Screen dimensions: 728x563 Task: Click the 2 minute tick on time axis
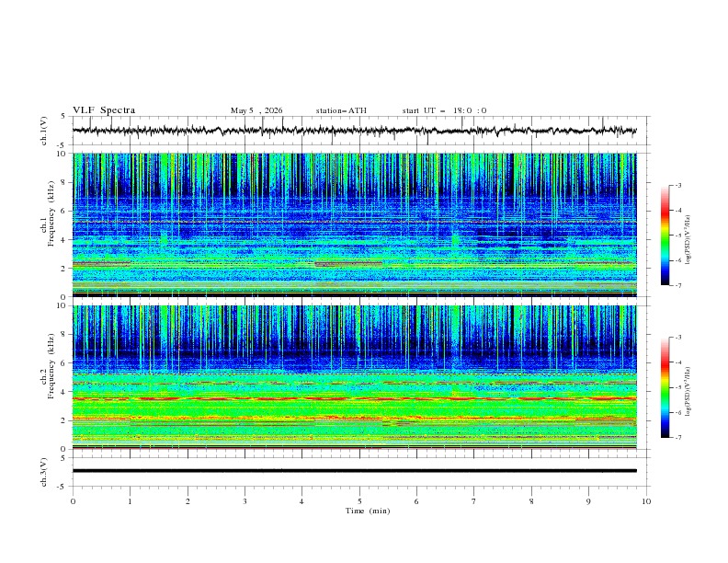click(188, 501)
